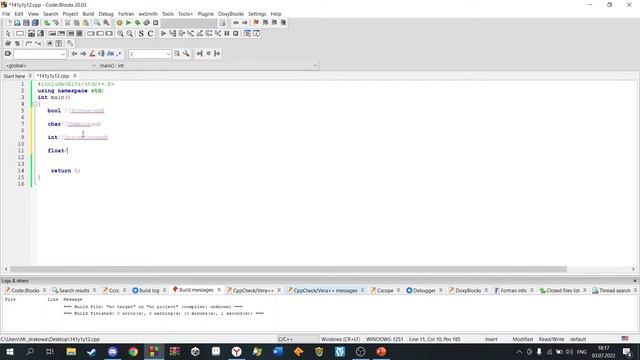Image resolution: width=640 pixels, height=360 pixels.
Task: Toggle match case Aa icon
Action: 110,53
